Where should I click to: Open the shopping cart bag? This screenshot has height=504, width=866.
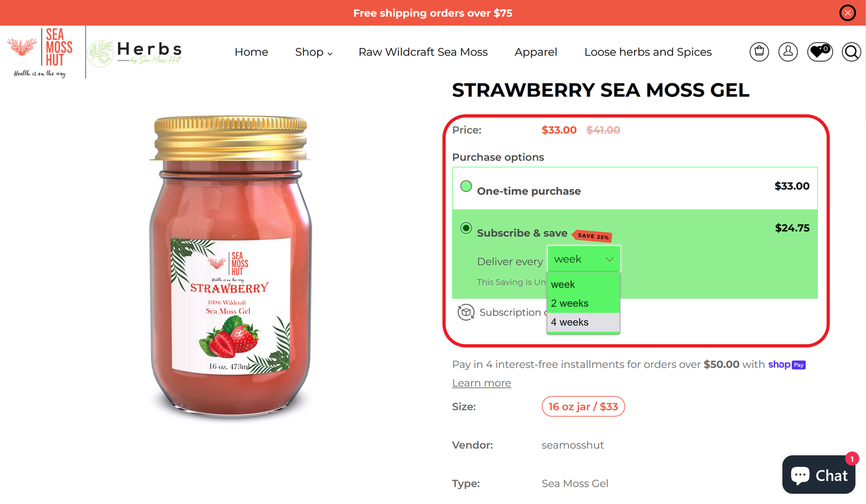(x=759, y=52)
